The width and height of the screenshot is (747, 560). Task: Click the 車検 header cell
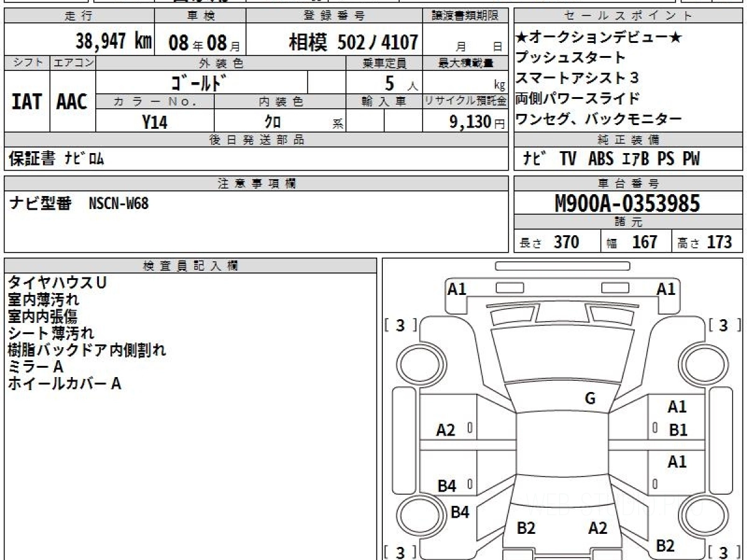tap(200, 16)
